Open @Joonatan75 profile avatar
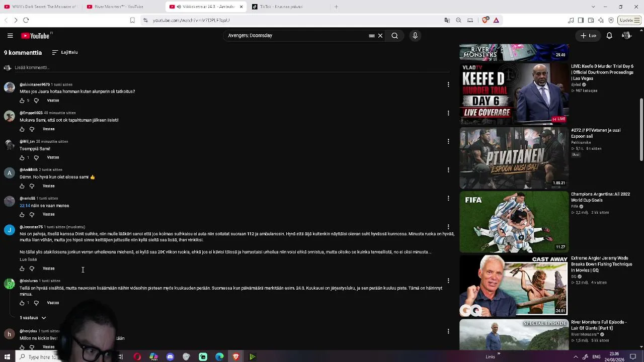This screenshot has width=644, height=362. click(10, 230)
